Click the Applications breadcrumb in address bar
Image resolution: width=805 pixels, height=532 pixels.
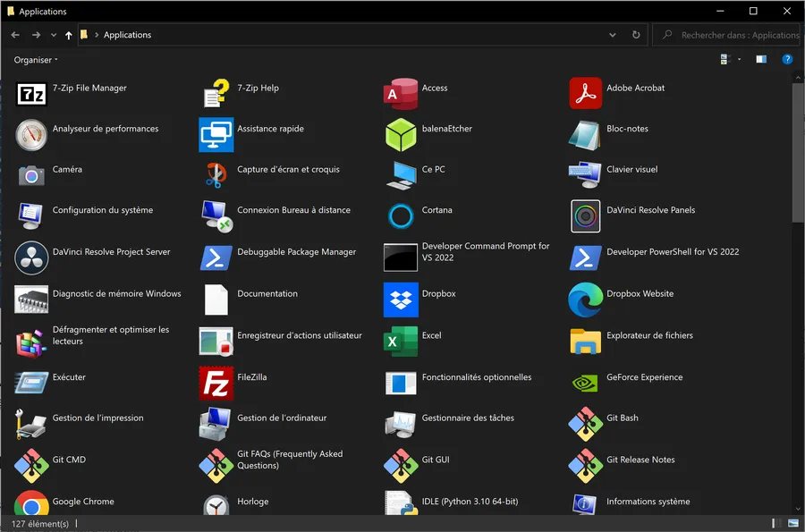pyautogui.click(x=127, y=35)
